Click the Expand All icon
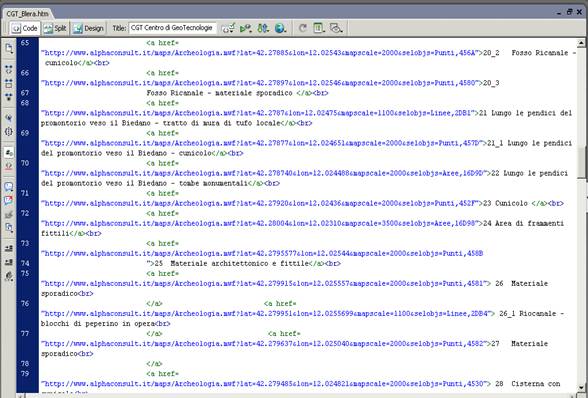 (x=9, y=97)
